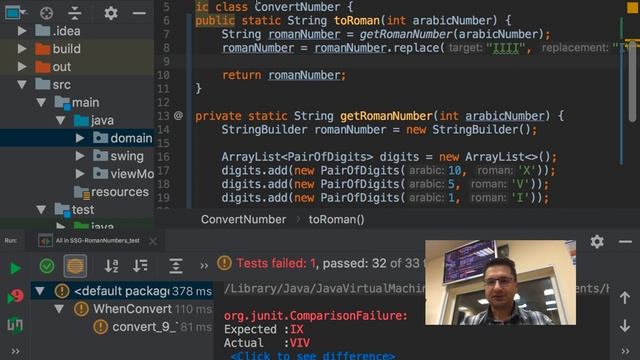Viewport: 640px width, 360px height.
Task: Click the ConvertNumber breadcrumb
Action: coord(243,220)
